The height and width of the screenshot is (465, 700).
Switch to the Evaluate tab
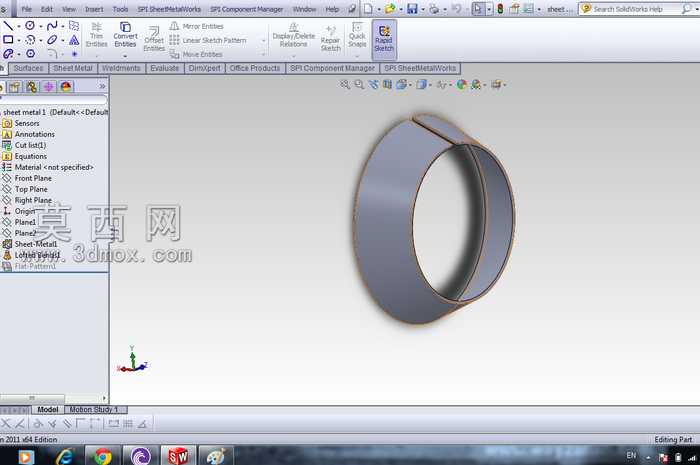165,68
